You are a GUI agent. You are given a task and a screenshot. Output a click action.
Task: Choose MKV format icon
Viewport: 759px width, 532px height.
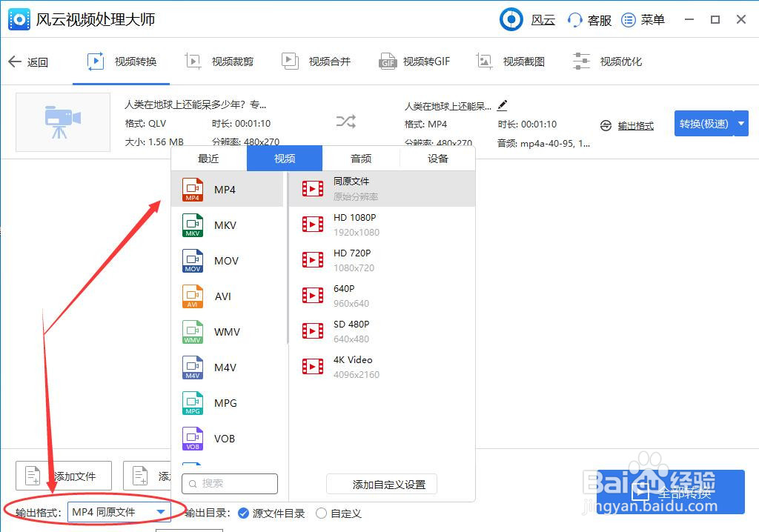click(x=192, y=225)
